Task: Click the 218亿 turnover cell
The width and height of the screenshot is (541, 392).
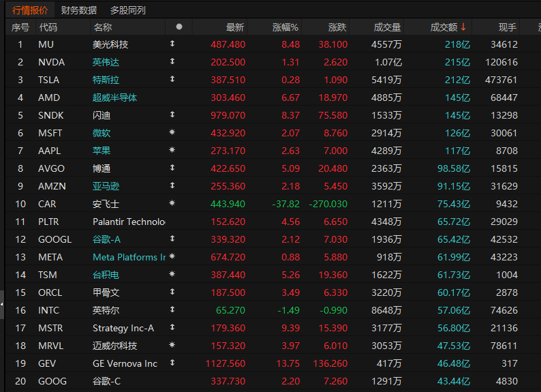Action: point(457,44)
